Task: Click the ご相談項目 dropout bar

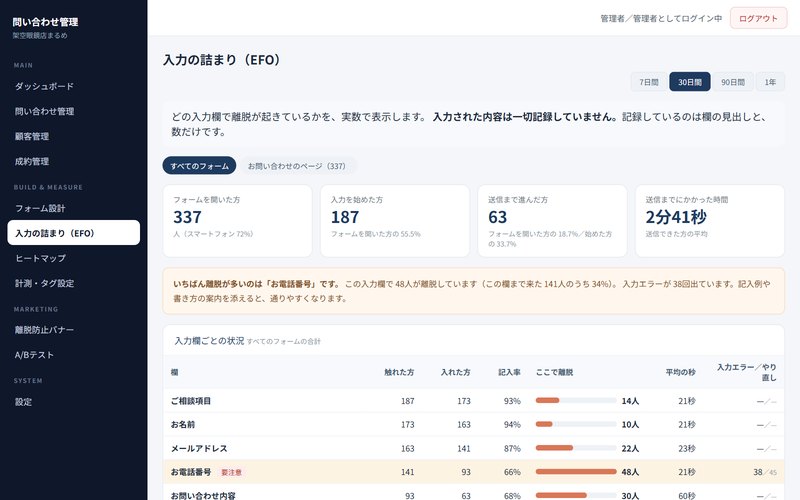Action: point(576,401)
